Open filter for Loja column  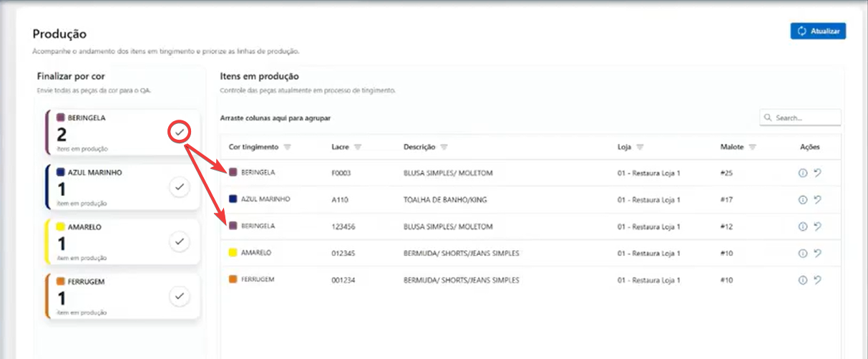640,147
